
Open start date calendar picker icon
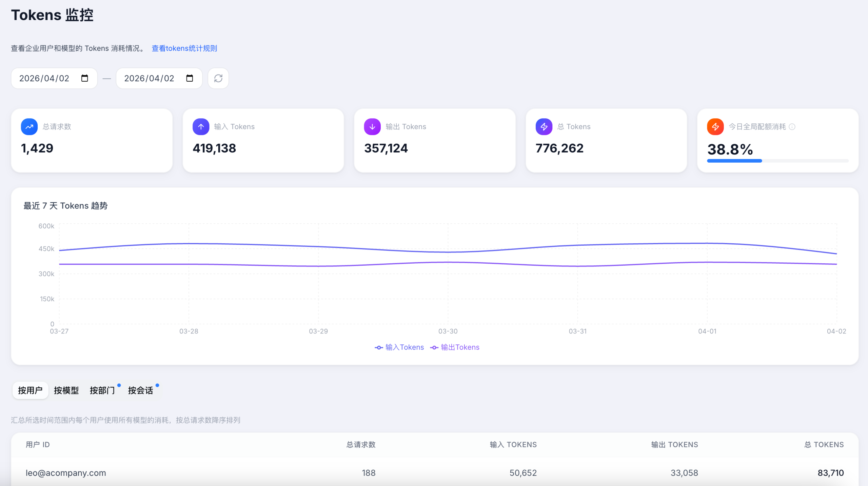pos(84,78)
